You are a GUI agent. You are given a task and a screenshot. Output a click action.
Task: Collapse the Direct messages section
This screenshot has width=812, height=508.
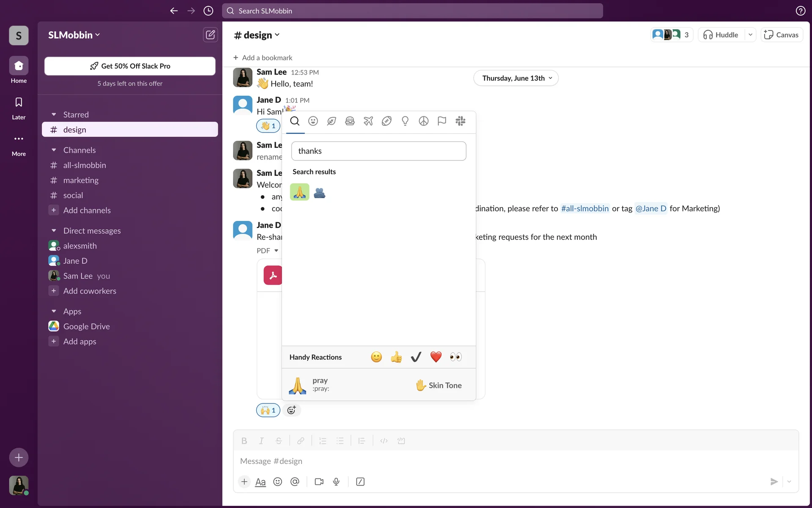(x=54, y=231)
